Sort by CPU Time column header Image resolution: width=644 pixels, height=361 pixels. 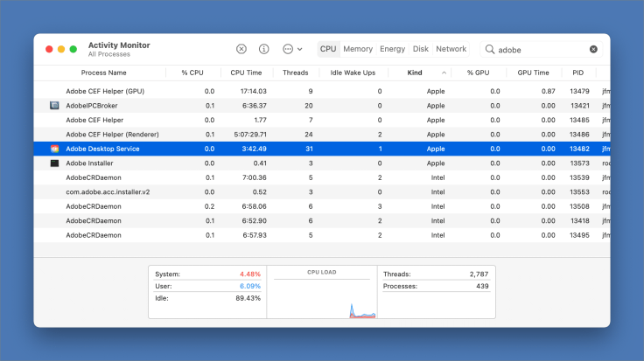(246, 73)
